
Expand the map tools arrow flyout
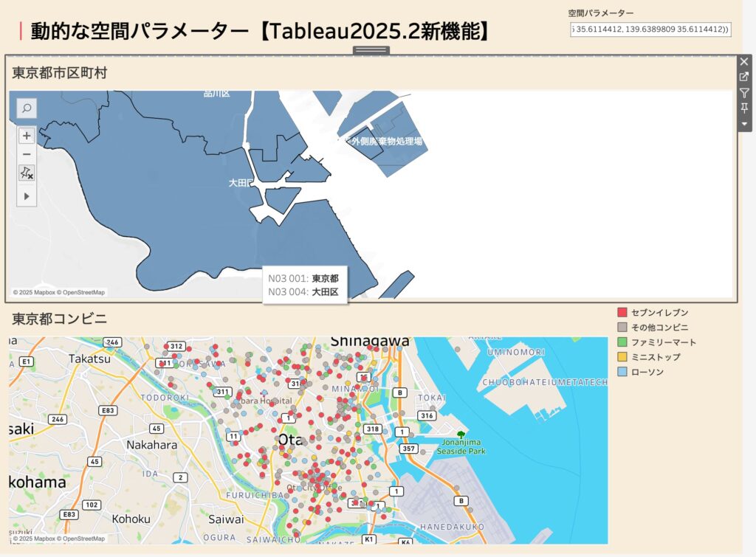tap(27, 196)
